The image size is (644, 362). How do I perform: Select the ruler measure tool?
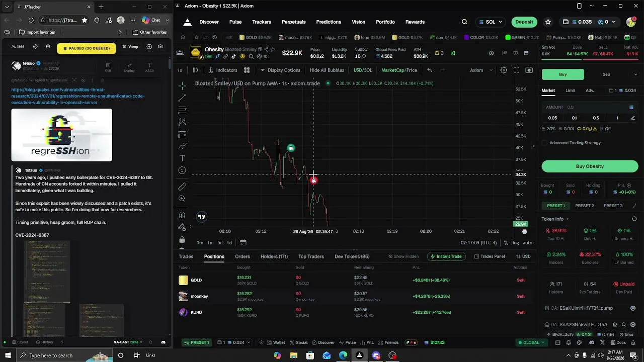coord(182,187)
